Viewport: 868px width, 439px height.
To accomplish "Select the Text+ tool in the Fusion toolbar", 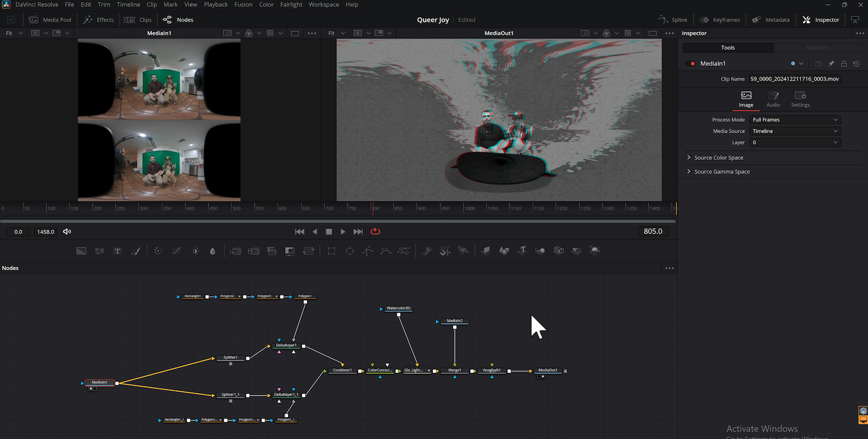I will tap(118, 251).
